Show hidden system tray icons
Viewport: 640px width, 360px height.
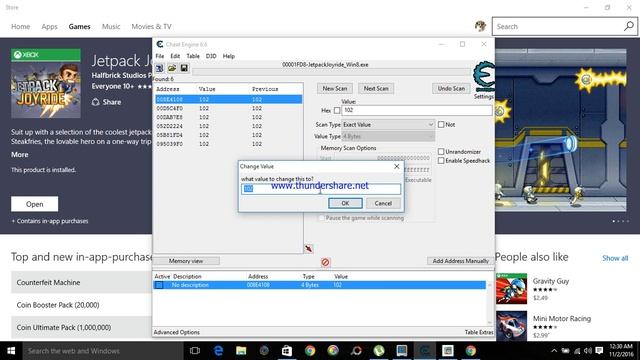[x=554, y=351]
